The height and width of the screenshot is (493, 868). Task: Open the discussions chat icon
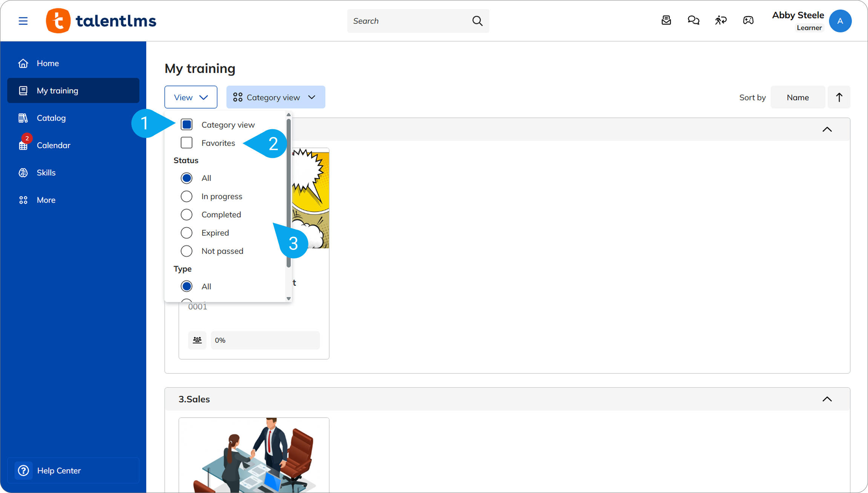click(693, 20)
